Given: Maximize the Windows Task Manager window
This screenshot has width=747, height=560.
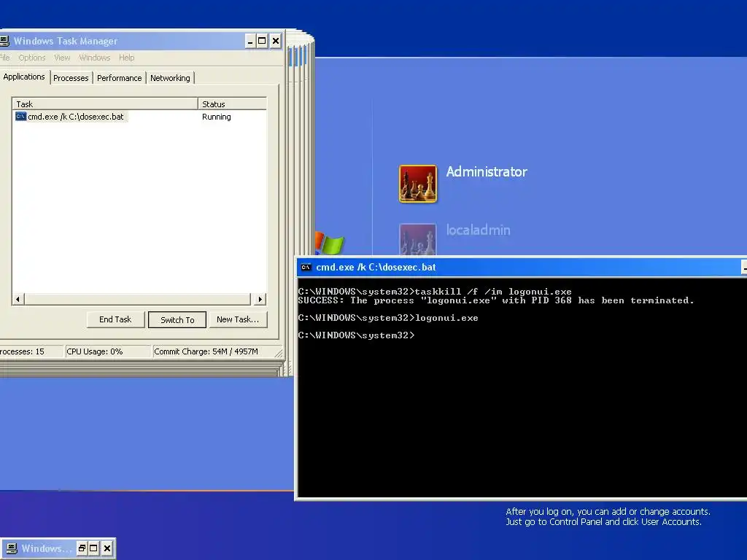Looking at the screenshot, I should pyautogui.click(x=262, y=41).
